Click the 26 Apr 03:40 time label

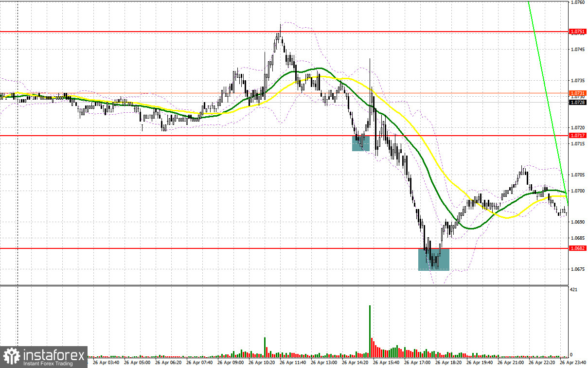(106, 362)
